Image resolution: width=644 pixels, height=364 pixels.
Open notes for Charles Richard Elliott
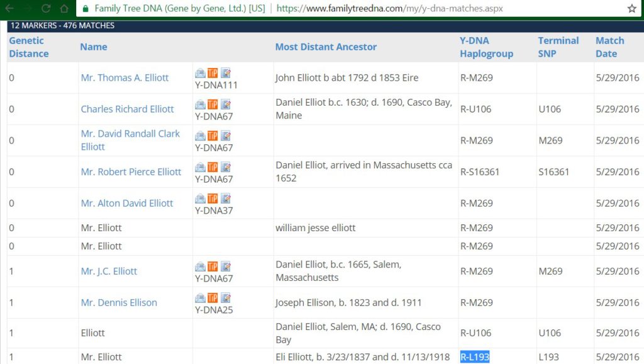pyautogui.click(x=226, y=105)
